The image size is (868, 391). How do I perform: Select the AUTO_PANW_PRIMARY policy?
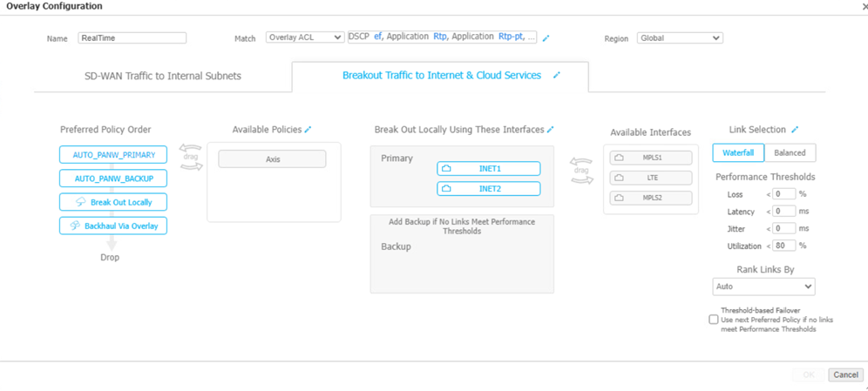tap(113, 155)
